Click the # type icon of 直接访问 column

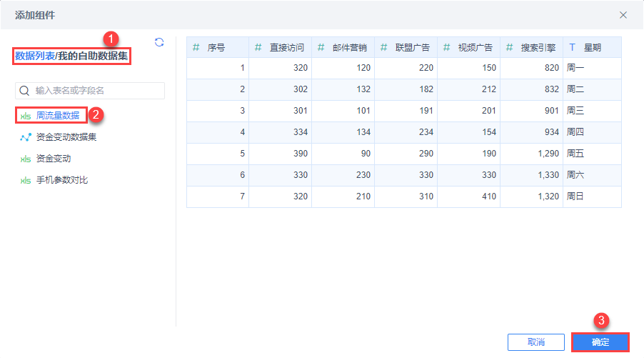coord(258,48)
